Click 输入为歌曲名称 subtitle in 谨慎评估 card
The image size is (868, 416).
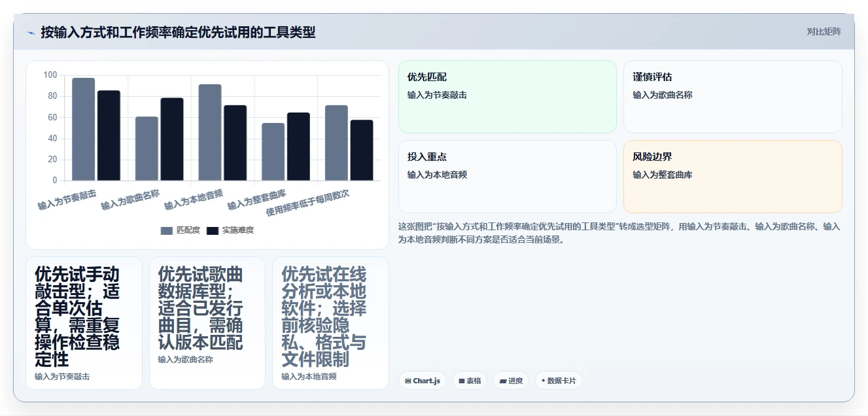coord(663,95)
